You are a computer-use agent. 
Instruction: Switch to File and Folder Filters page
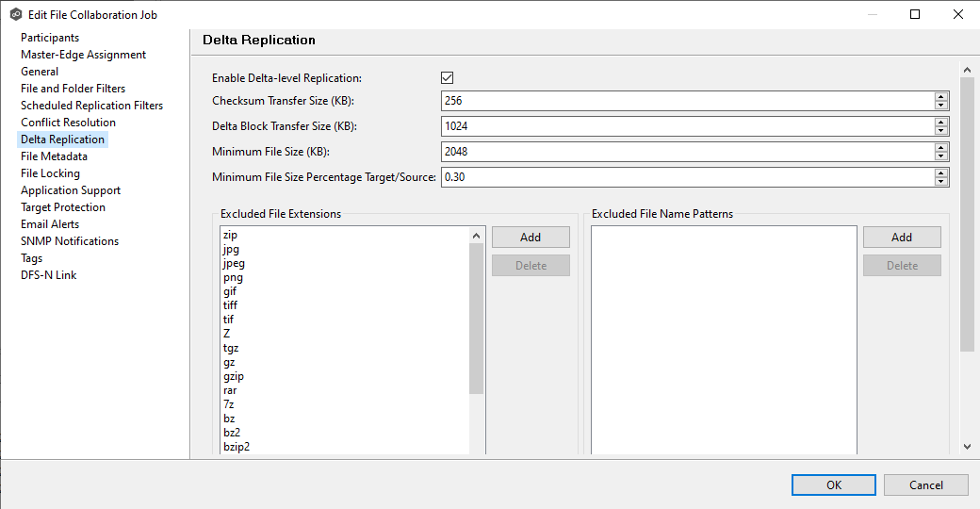[73, 89]
